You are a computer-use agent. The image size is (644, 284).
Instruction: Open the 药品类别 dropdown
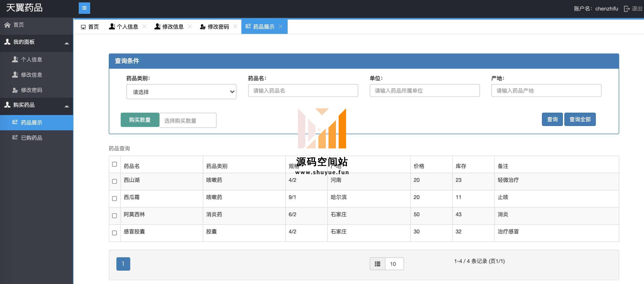tap(181, 92)
